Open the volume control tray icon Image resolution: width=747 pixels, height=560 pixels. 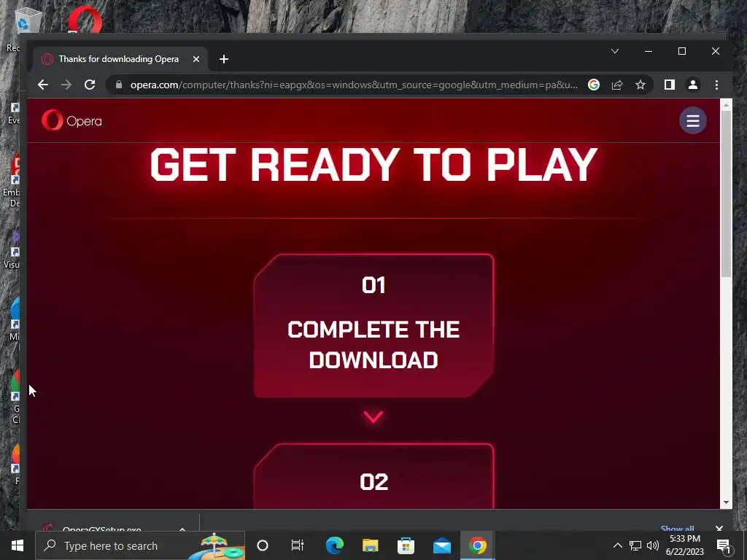click(x=653, y=545)
